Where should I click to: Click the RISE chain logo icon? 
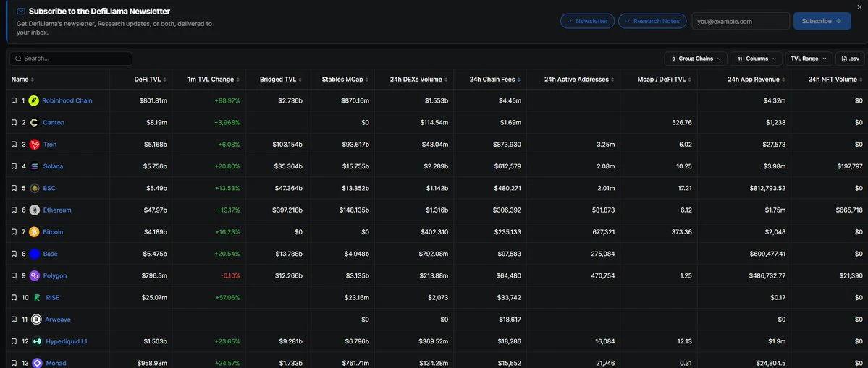[37, 297]
